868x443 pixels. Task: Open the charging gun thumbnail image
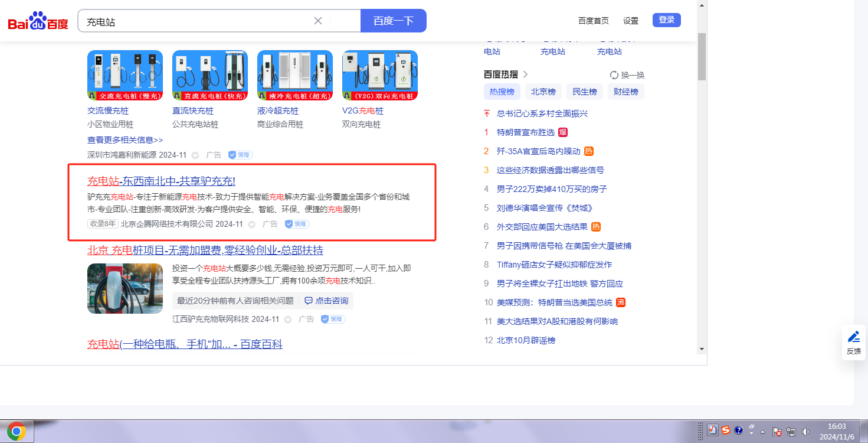point(125,288)
